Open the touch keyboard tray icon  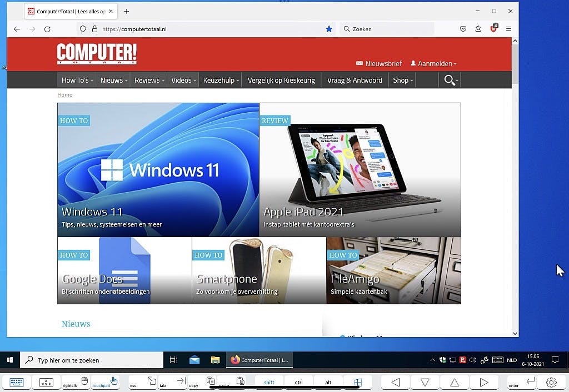[x=497, y=360]
